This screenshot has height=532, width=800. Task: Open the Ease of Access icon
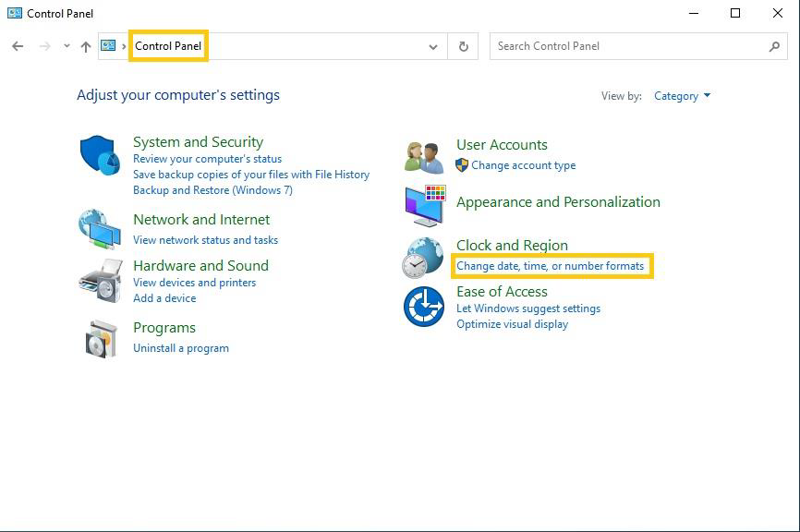tap(423, 306)
